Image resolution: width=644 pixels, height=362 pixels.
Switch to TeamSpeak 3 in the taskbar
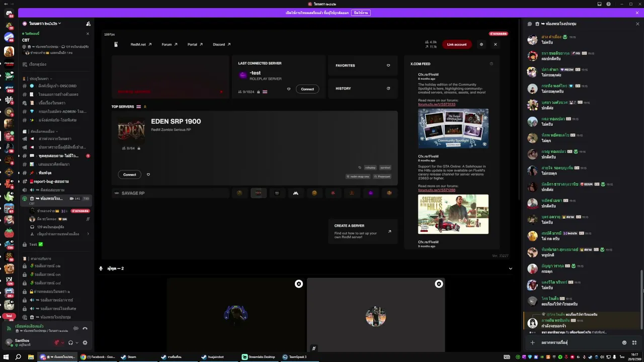pos(299,357)
